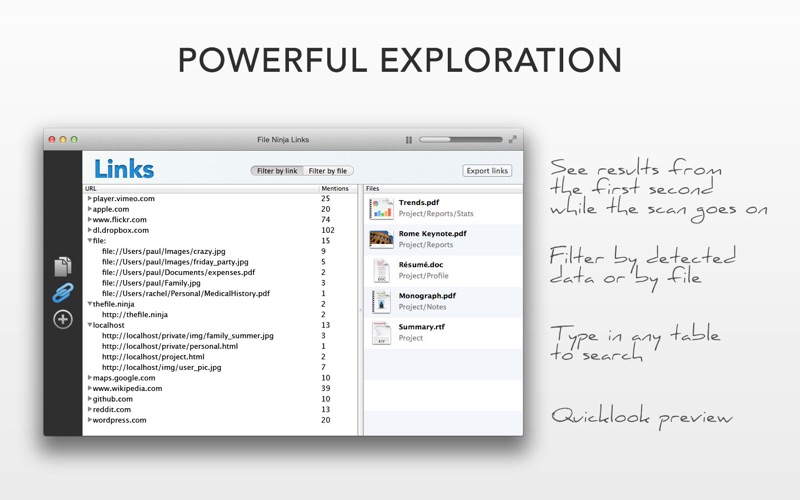Viewport: 800px width, 500px height.
Task: Click the scan progress bar
Action: point(460,140)
